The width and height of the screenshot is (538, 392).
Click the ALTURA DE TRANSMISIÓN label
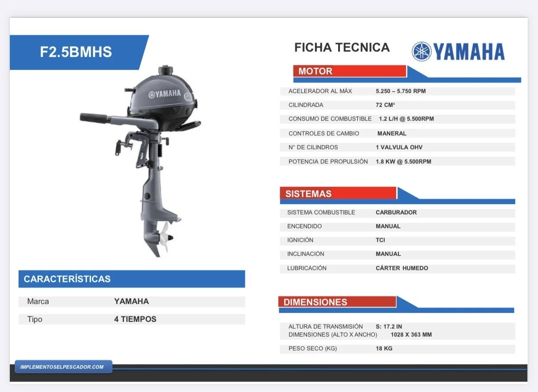pyautogui.click(x=326, y=327)
